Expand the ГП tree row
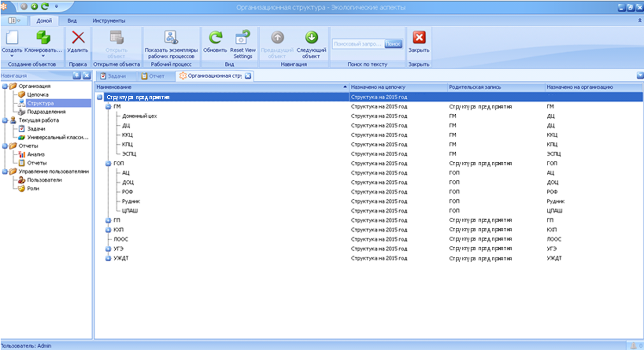Viewport: 644px width, 350px height. click(x=108, y=220)
